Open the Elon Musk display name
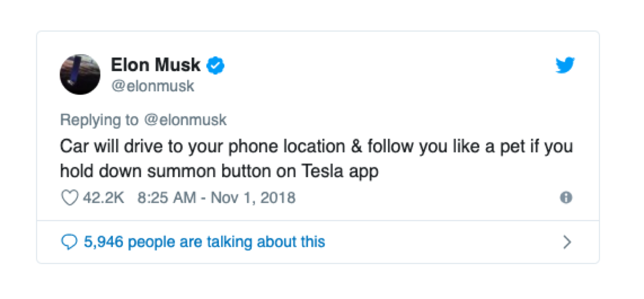Image resolution: width=644 pixels, height=299 pixels. click(x=156, y=65)
